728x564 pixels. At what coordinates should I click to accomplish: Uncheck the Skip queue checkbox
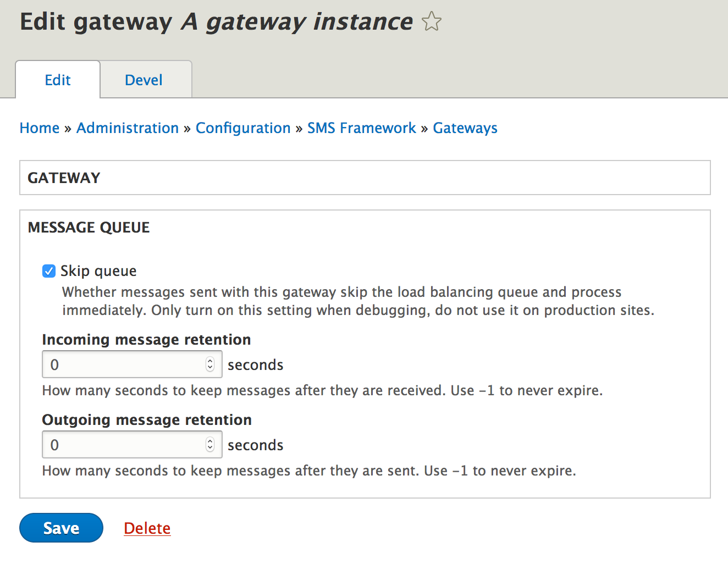pos(49,271)
